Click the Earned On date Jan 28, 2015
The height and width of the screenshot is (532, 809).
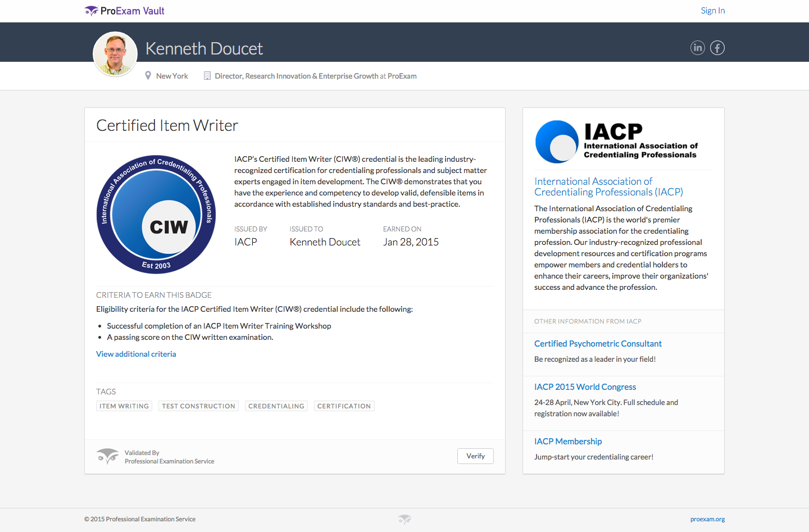pyautogui.click(x=411, y=242)
